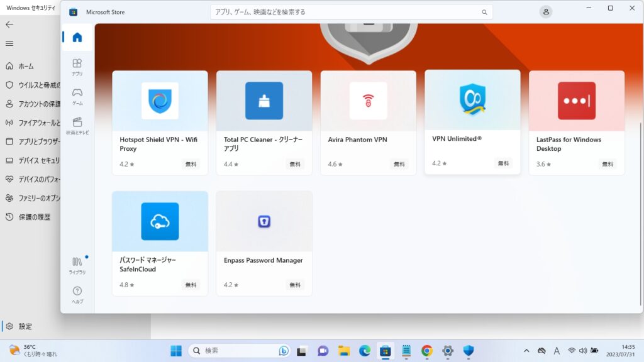The height and width of the screenshot is (362, 644).
Task: Open Google Chrome from the taskbar
Action: coord(426,351)
